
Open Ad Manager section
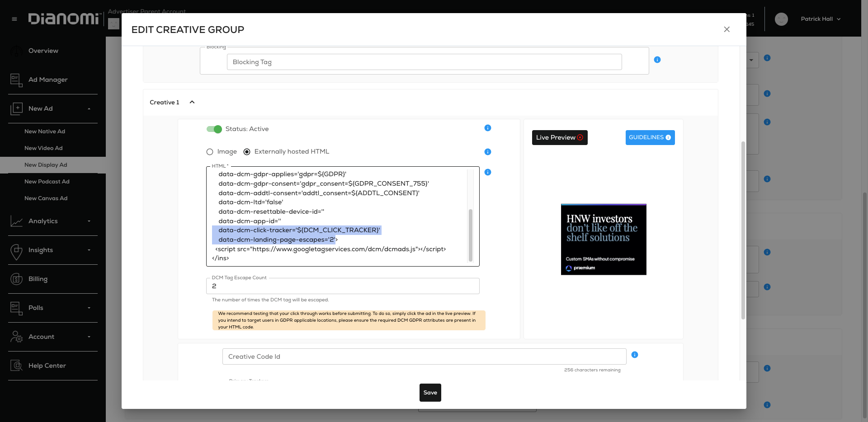pos(48,80)
